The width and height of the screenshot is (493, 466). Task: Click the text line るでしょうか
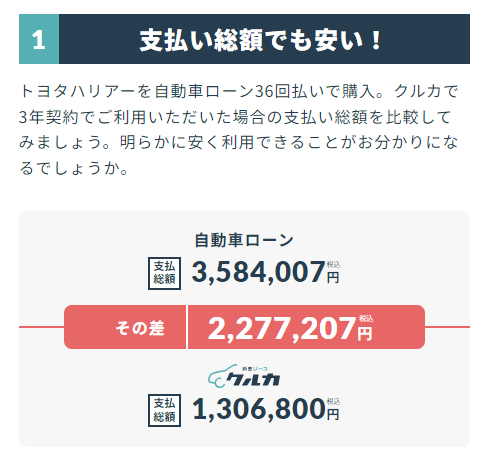(74, 168)
